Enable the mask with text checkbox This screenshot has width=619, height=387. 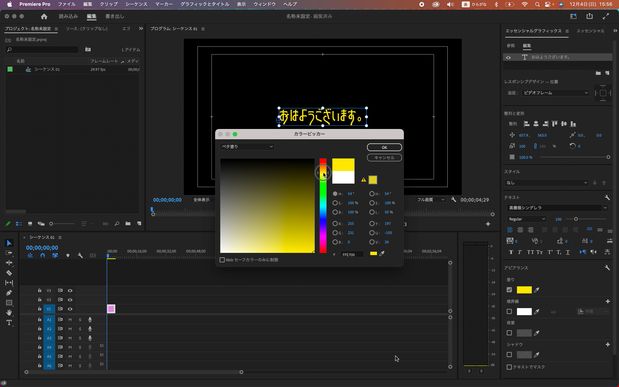click(x=509, y=367)
